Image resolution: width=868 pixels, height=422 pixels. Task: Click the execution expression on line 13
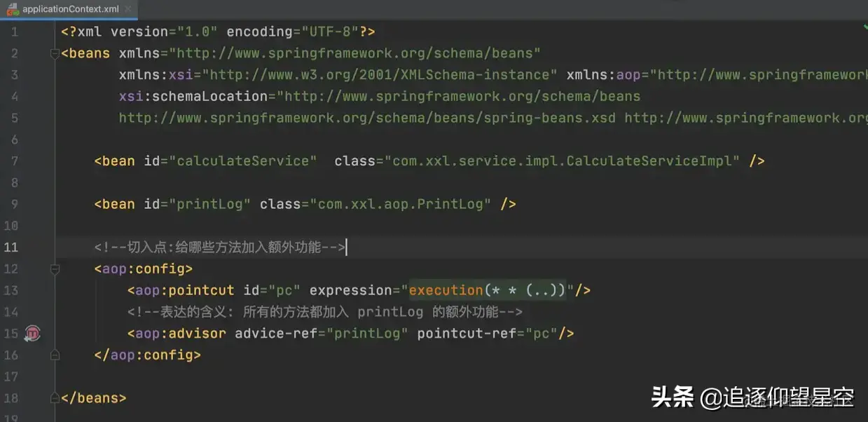488,290
